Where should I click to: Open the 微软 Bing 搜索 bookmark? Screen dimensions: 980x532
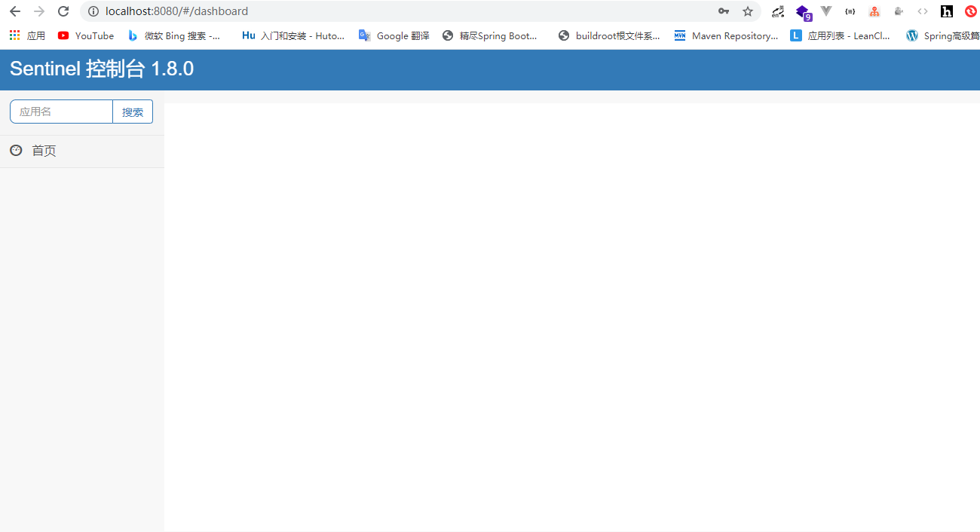[175, 35]
